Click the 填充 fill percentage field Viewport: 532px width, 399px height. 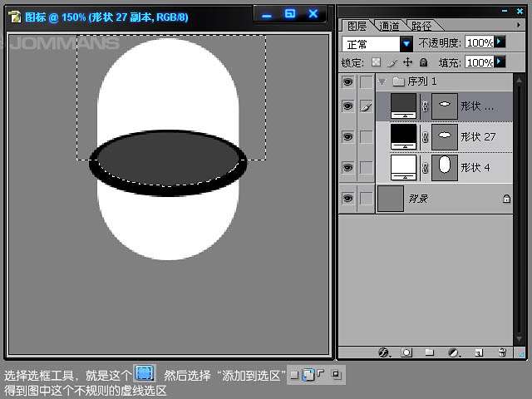pyautogui.click(x=479, y=62)
